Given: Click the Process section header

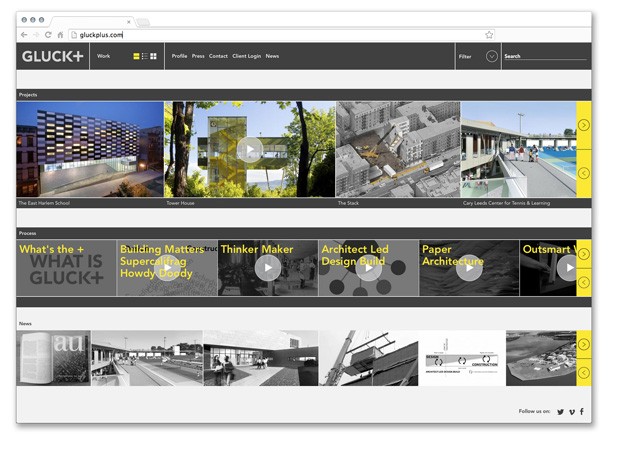Looking at the screenshot, I should pos(304,233).
